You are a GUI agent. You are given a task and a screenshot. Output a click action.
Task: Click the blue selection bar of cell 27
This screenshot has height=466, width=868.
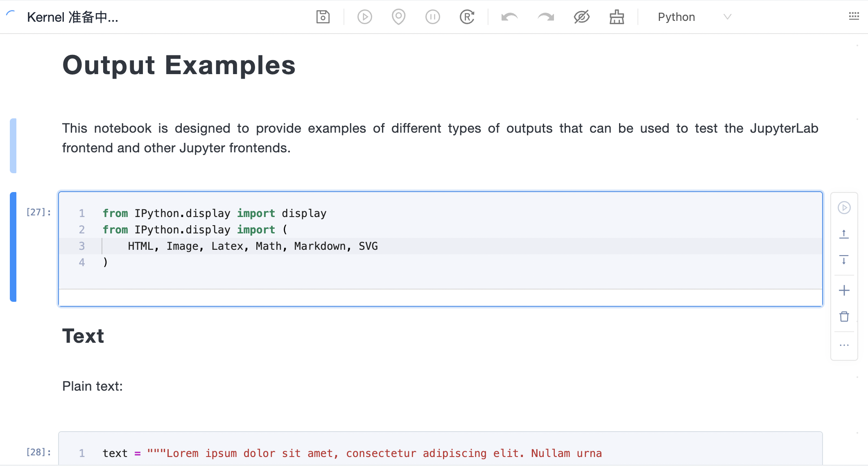(13, 247)
